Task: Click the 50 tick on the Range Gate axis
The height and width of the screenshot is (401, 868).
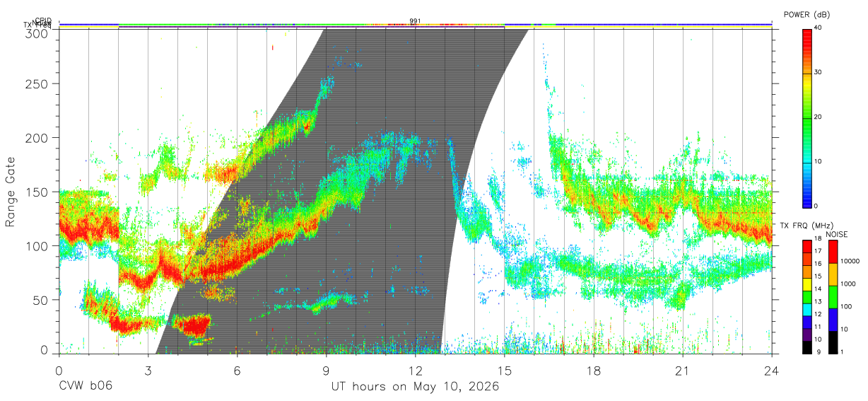Action: [40, 300]
